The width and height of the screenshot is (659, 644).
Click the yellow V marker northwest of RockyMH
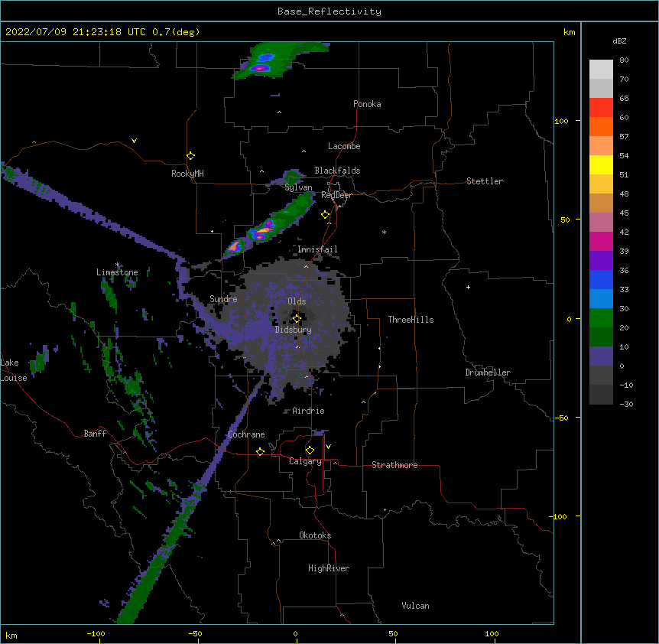pos(134,141)
